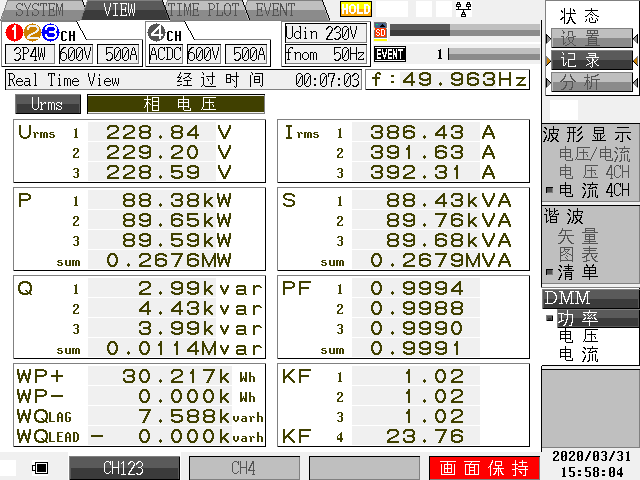The height and width of the screenshot is (480, 640).
Task: Click the channel 4 CH icon
Action: (165, 32)
